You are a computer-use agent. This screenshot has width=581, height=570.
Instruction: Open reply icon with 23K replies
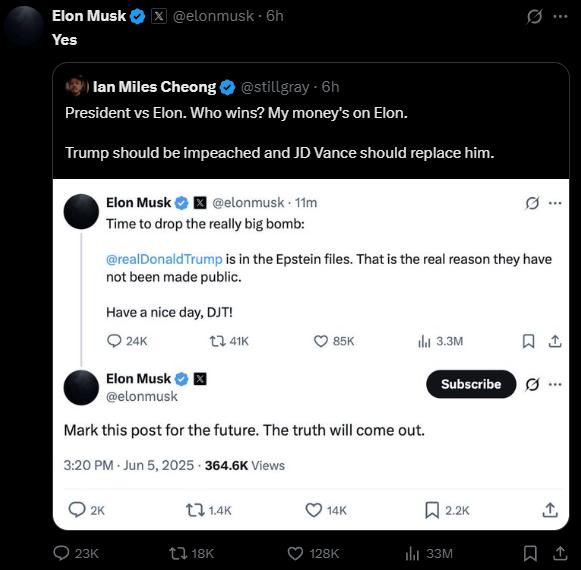[62, 553]
